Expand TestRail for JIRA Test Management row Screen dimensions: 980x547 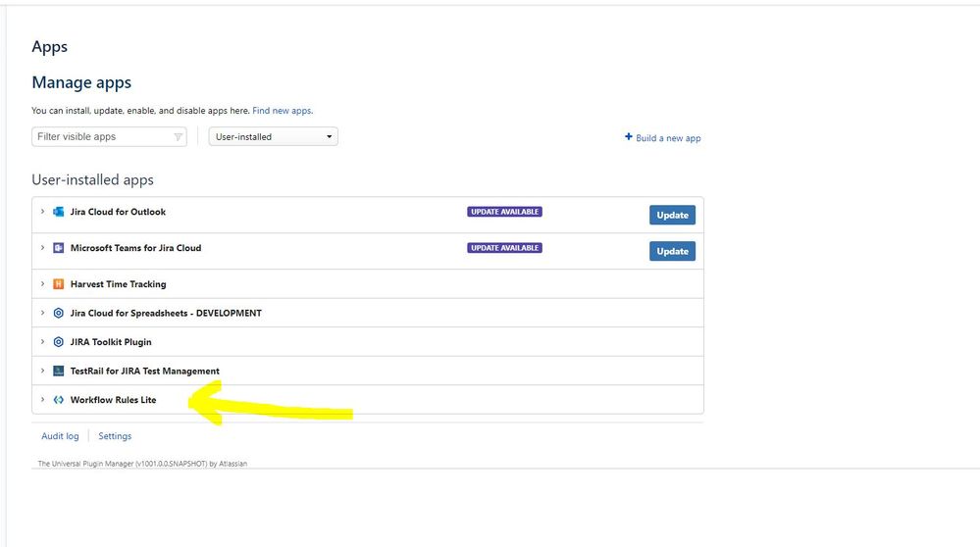tap(42, 371)
